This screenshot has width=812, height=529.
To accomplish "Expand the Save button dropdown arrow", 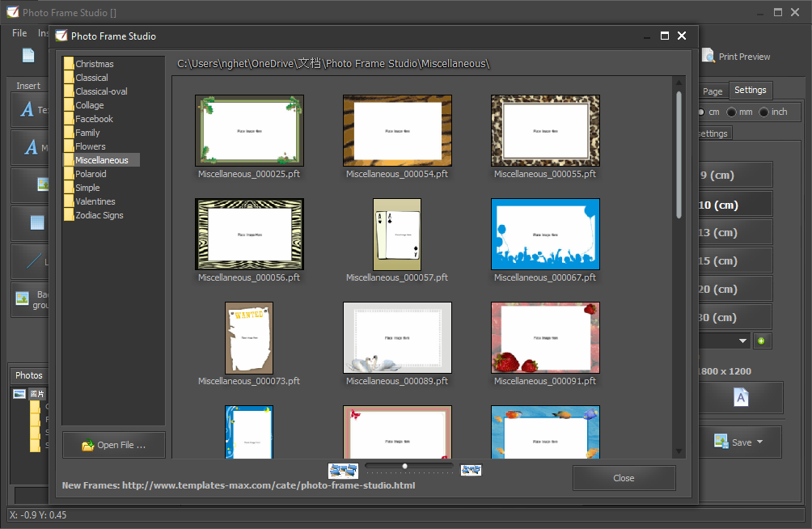I will tap(759, 442).
